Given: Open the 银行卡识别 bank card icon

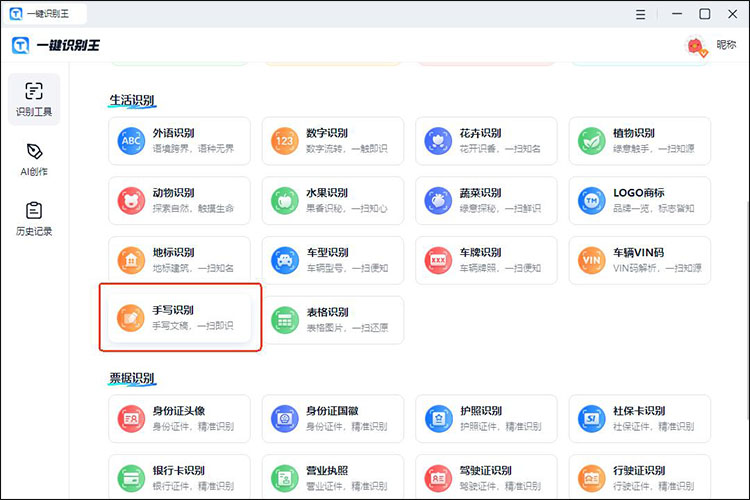Looking at the screenshot, I should 131,478.
